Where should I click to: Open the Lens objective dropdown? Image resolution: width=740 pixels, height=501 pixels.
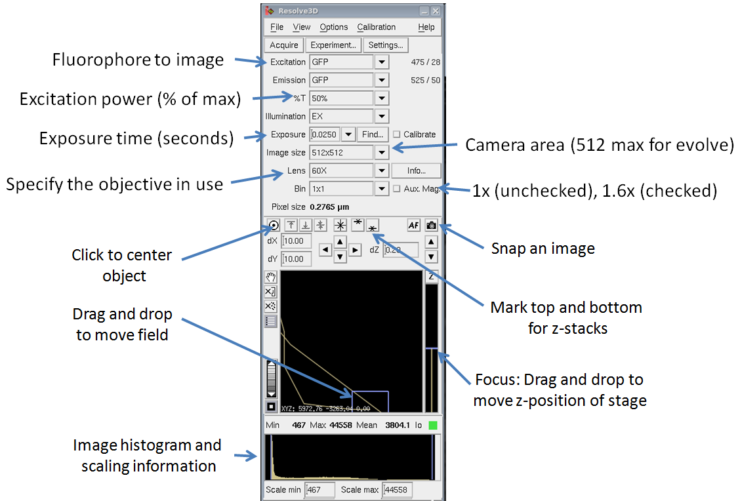click(x=381, y=170)
